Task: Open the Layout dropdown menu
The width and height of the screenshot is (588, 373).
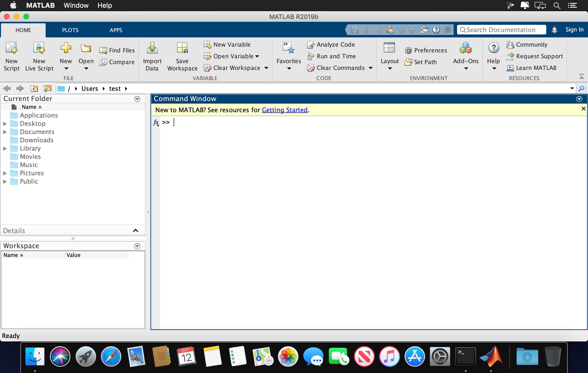Action: click(x=390, y=69)
